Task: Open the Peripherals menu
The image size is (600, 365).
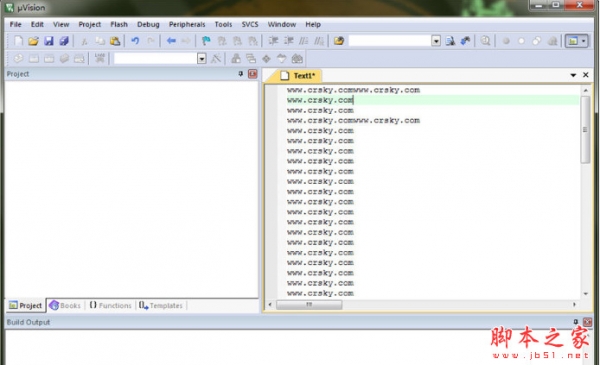Action: pyautogui.click(x=187, y=24)
